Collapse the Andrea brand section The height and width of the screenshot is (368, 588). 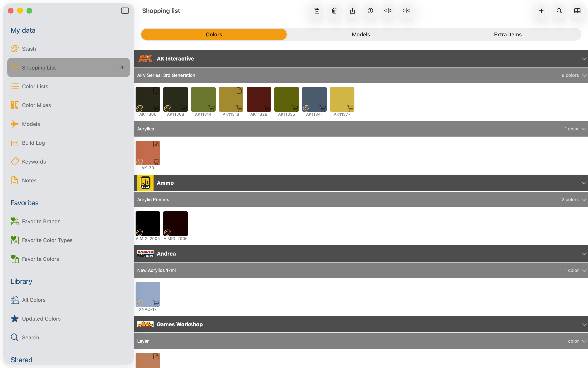pos(584,254)
